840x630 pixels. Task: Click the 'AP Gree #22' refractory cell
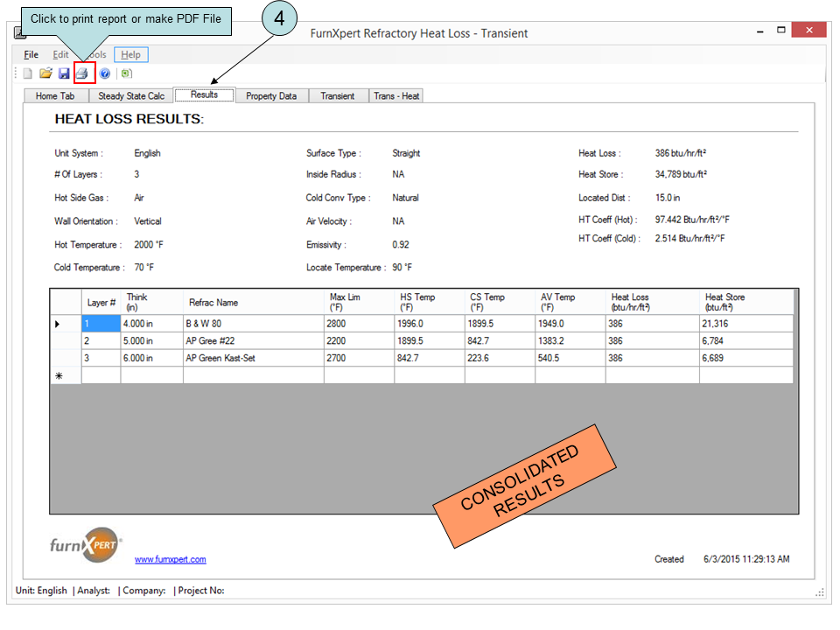[x=254, y=340]
